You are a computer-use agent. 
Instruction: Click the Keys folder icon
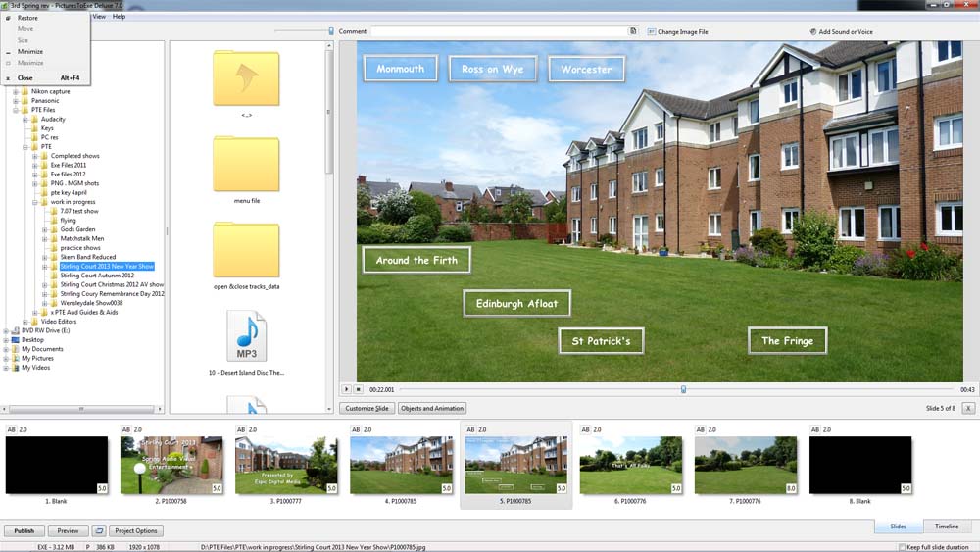coord(34,128)
